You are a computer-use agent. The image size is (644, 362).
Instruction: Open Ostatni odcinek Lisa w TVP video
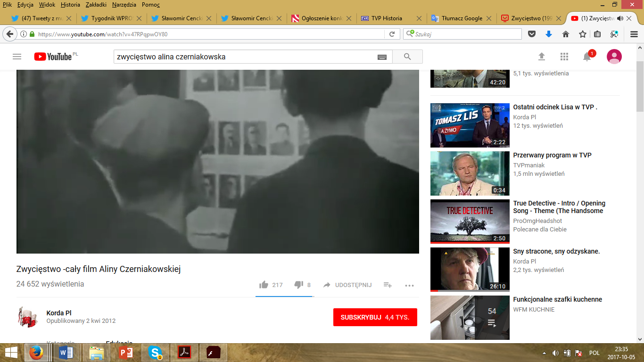[x=555, y=107]
